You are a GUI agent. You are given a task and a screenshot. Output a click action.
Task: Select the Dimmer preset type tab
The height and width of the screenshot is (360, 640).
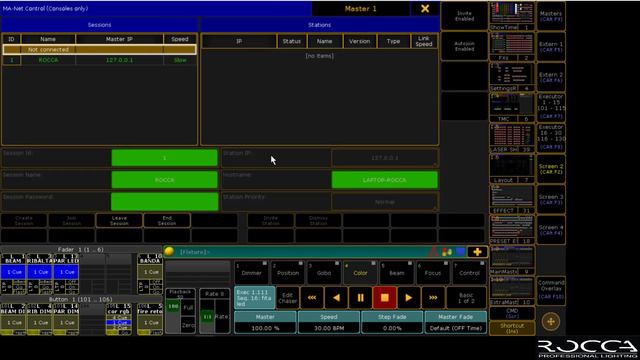pyautogui.click(x=251, y=272)
